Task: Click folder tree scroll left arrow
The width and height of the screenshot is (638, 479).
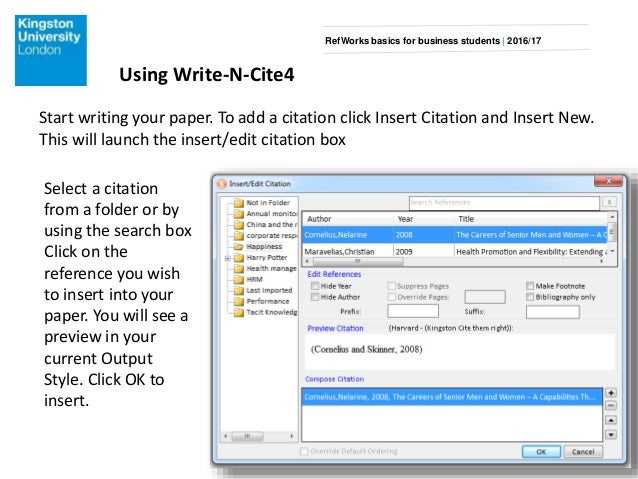Action: click(x=226, y=436)
